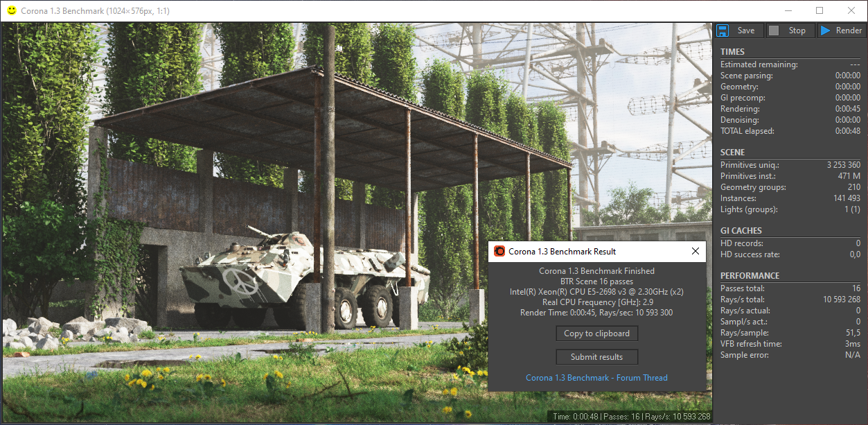Click the Primitives inst. 471 M value

tap(849, 176)
